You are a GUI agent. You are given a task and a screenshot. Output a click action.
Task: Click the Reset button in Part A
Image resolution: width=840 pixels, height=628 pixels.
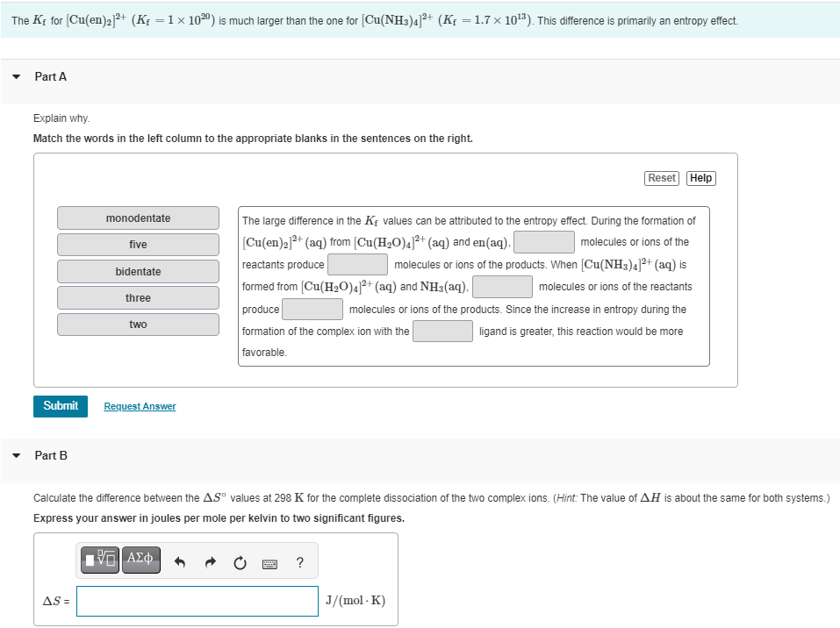tap(661, 177)
